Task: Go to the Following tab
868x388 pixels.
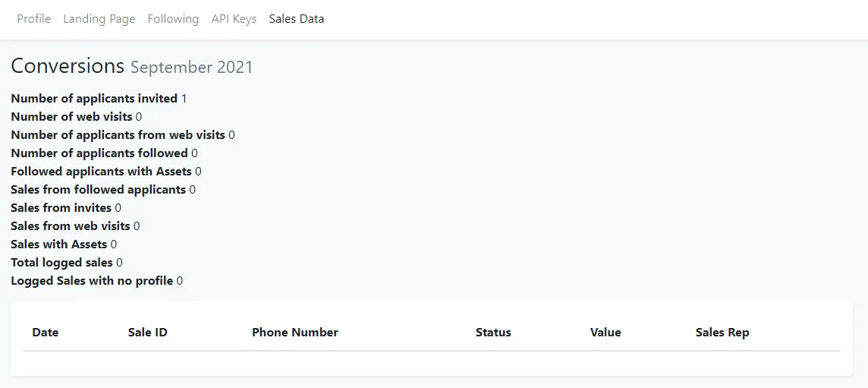Action: 173,19
